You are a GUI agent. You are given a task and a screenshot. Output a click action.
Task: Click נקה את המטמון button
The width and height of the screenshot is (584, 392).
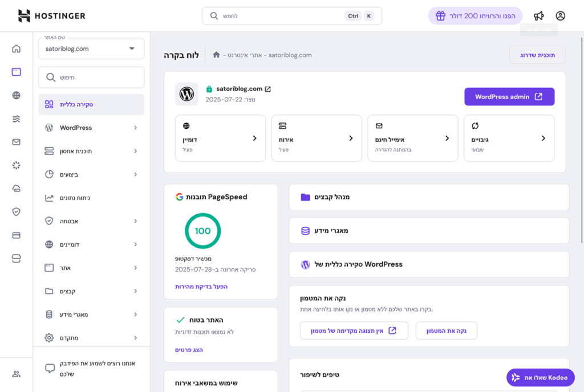[446, 330]
